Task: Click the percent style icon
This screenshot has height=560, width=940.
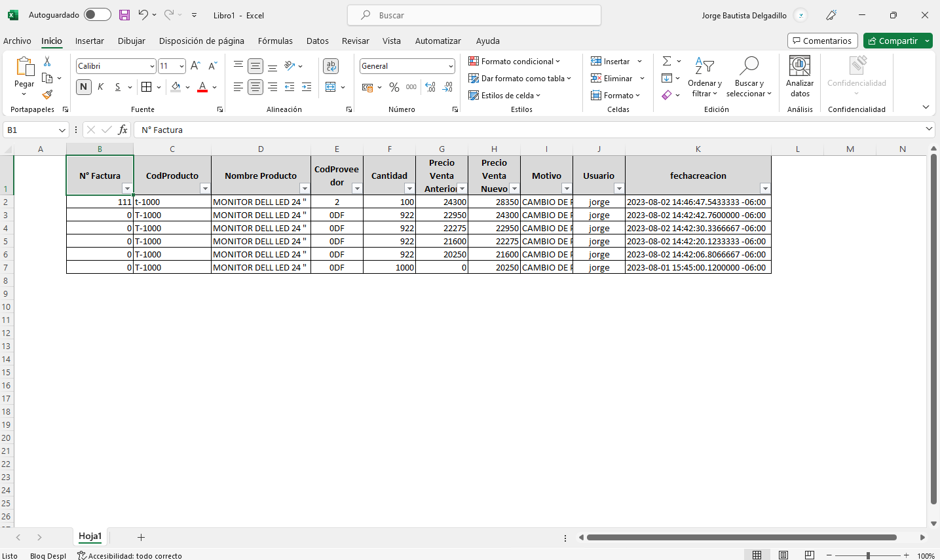Action: 394,86
